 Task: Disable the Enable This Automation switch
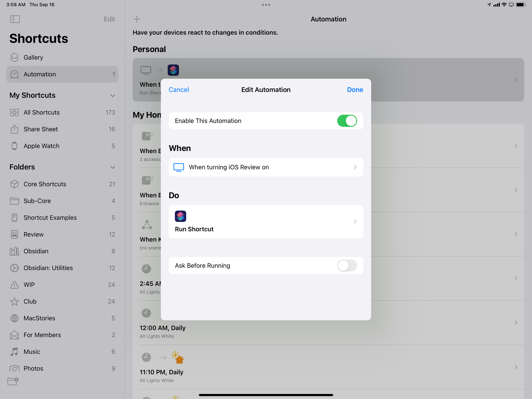(347, 121)
